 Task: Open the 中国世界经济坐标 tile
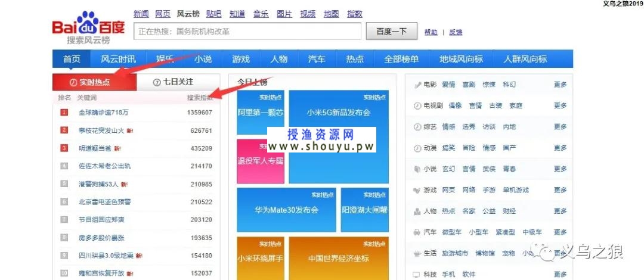click(339, 258)
